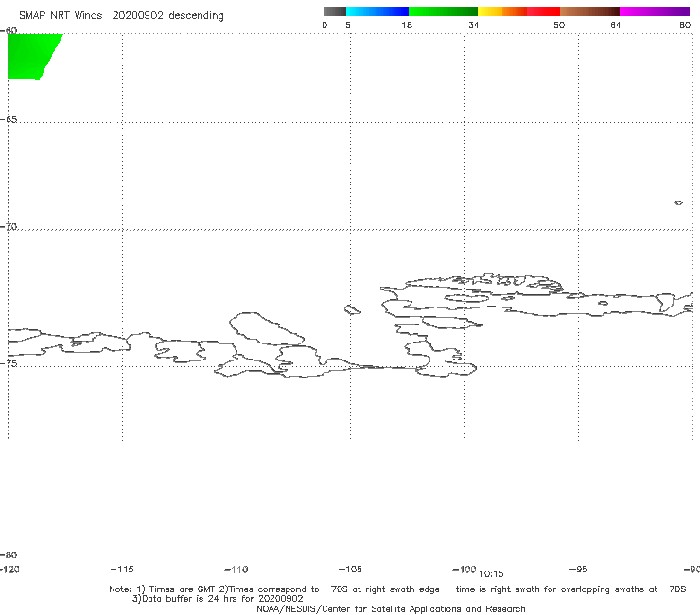Click the latitude label '-80'

pyautogui.click(x=9, y=554)
